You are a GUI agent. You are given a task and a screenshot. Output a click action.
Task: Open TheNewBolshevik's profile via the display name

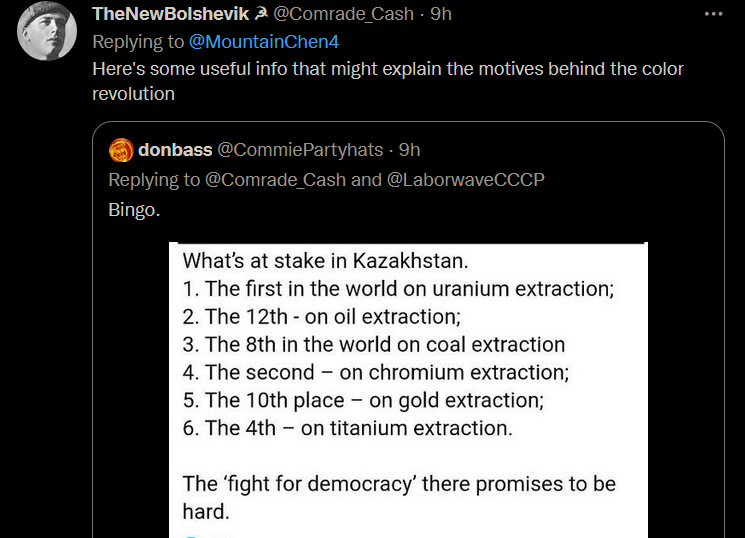(170, 14)
